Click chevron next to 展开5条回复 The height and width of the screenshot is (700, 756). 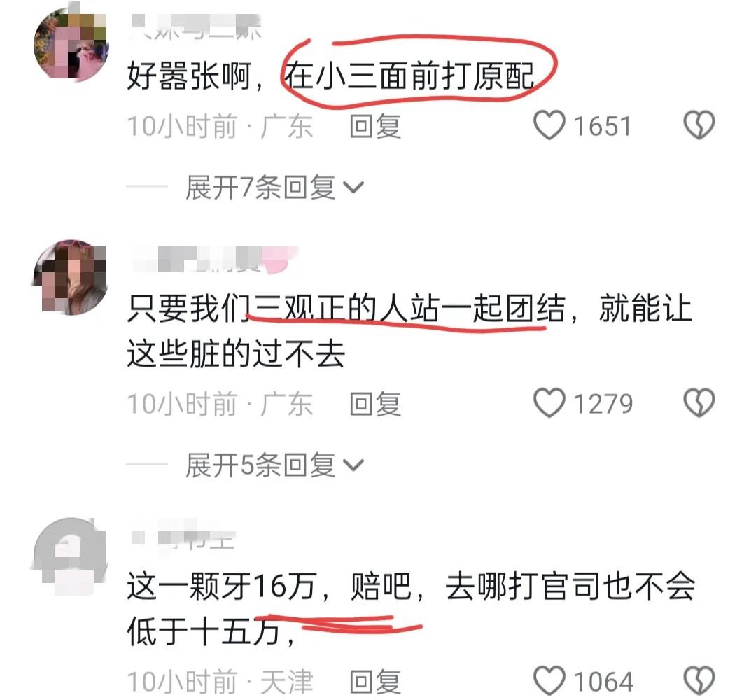(x=353, y=465)
